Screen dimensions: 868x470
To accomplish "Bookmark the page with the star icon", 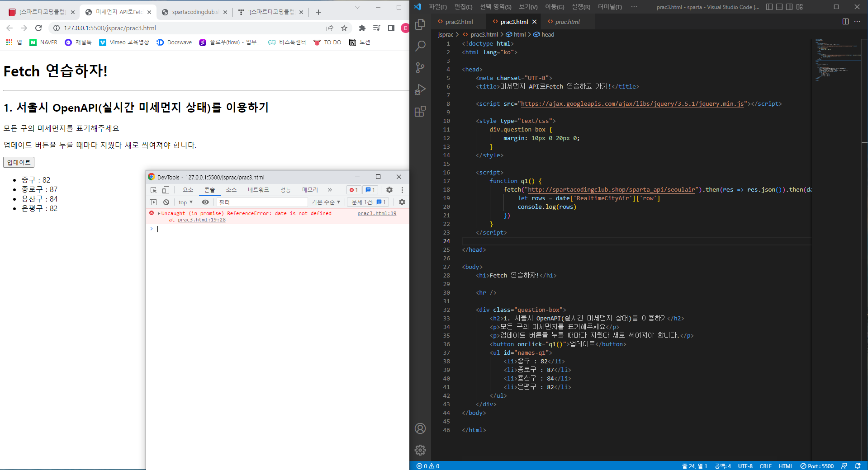I will coord(344,28).
